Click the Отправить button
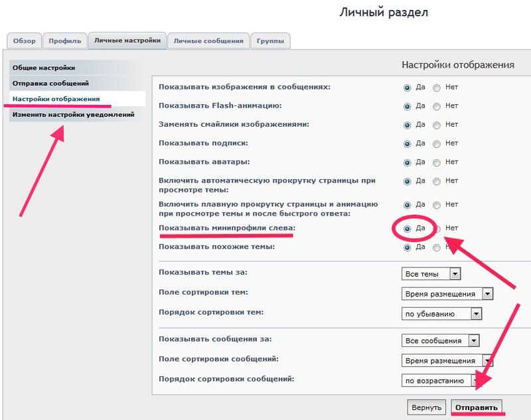531x420 pixels. pyautogui.click(x=477, y=407)
